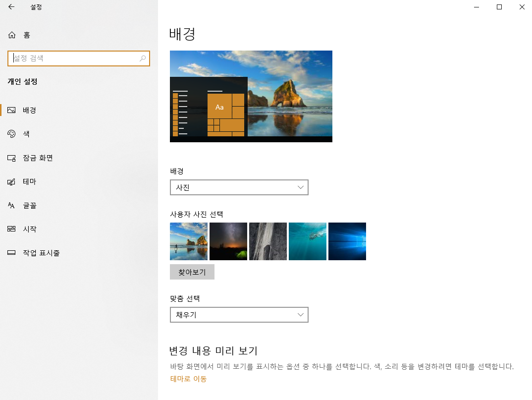Select the gray rock cliff photo thumbnail
The height and width of the screenshot is (400, 532).
268,241
